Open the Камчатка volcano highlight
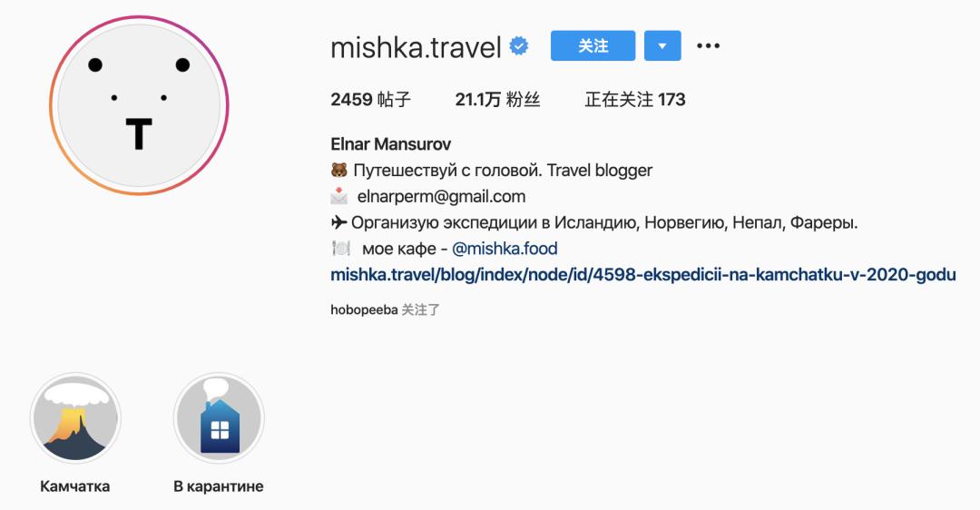980x510 pixels. pos(75,417)
